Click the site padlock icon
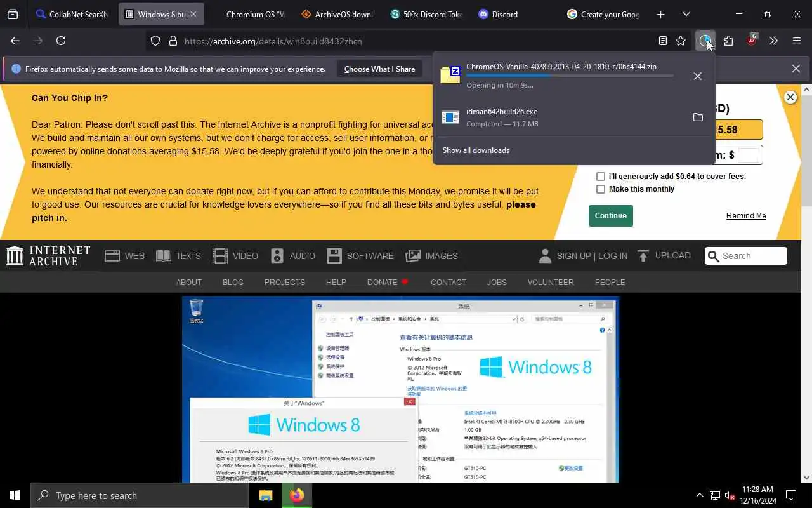Image resolution: width=812 pixels, height=508 pixels. 173,41
